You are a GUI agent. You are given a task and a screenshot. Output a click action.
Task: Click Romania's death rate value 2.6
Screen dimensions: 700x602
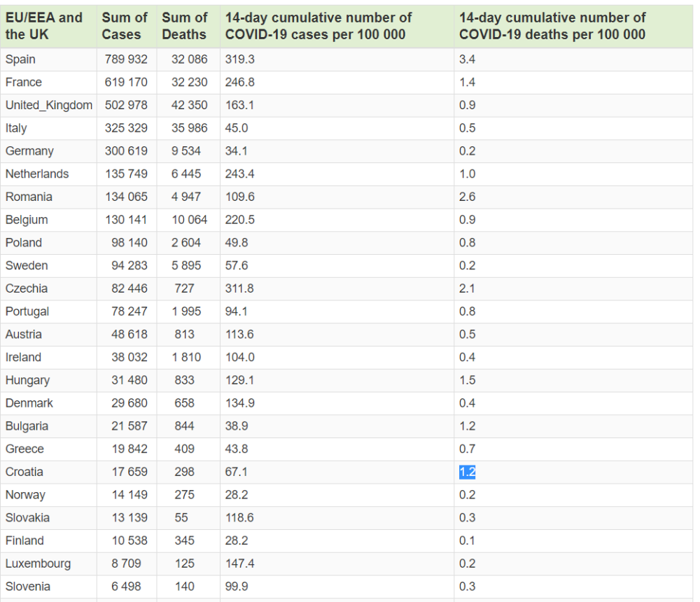click(x=467, y=197)
